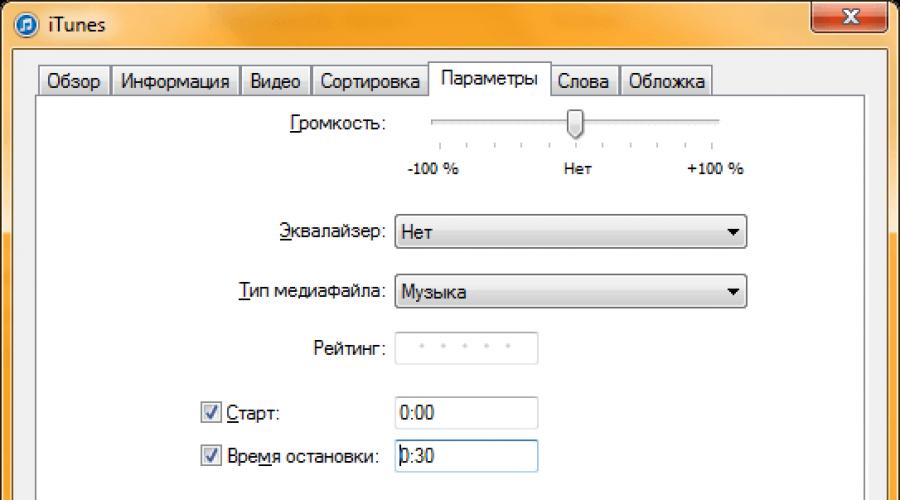Open the Слова tab
Viewport: 900px width, 500px height.
click(x=583, y=81)
